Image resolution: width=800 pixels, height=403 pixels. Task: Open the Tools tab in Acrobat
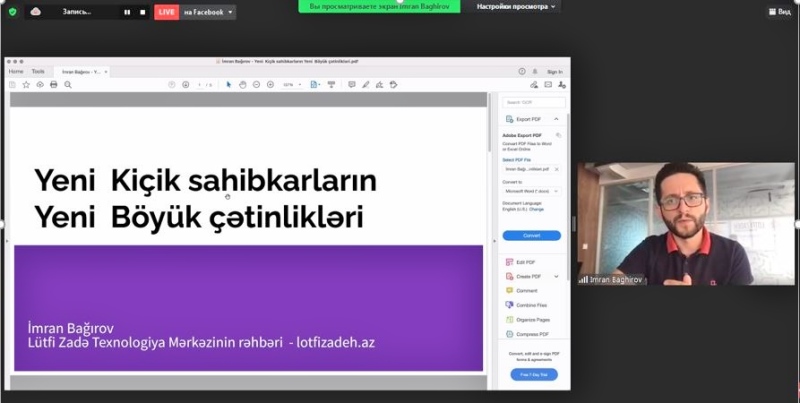click(38, 72)
